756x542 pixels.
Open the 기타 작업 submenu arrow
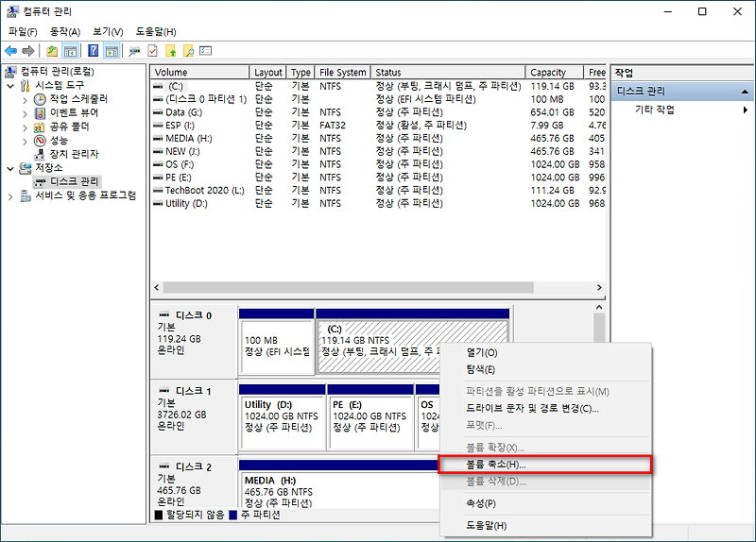tap(746, 110)
